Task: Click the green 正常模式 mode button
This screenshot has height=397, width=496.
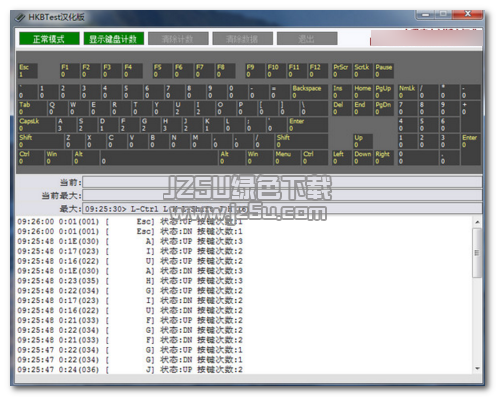Action: tap(49, 39)
